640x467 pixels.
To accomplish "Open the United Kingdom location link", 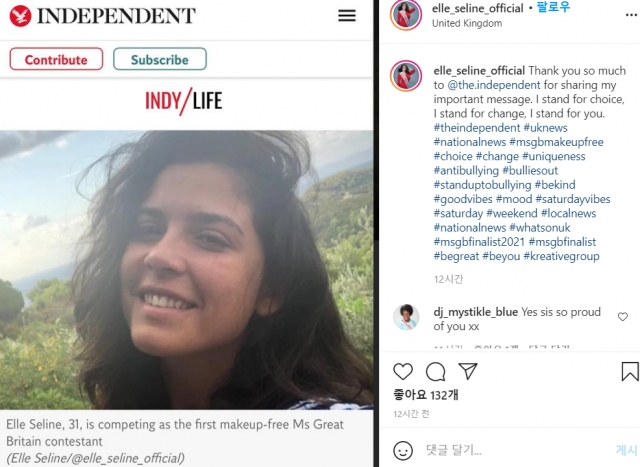I will click(x=467, y=23).
